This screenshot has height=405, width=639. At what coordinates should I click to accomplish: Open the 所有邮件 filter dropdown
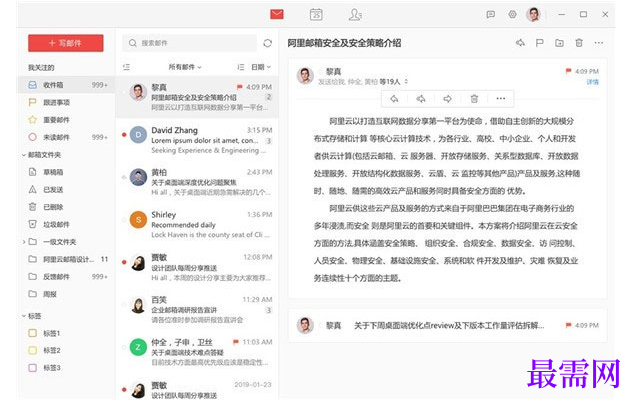(185, 67)
